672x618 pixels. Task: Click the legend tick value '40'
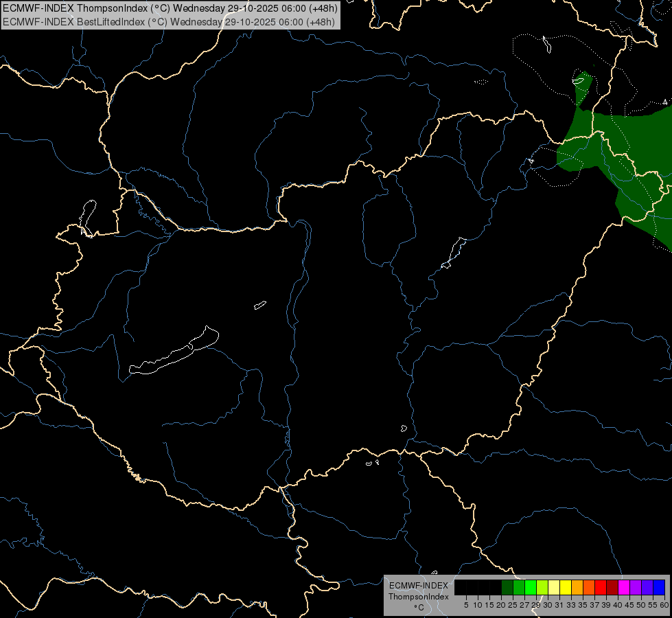(618, 605)
